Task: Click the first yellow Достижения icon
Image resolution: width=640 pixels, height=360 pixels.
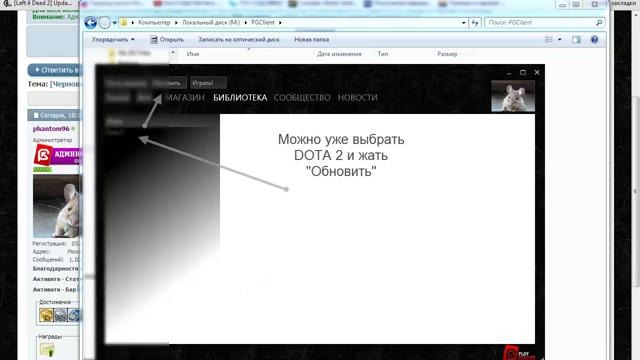Action: pos(46,315)
